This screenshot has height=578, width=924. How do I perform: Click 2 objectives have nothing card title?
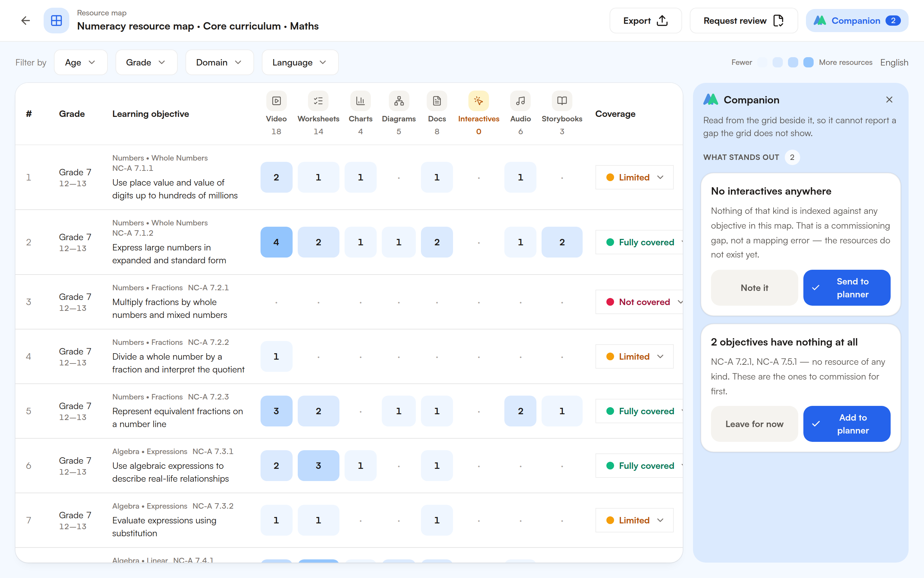point(784,342)
